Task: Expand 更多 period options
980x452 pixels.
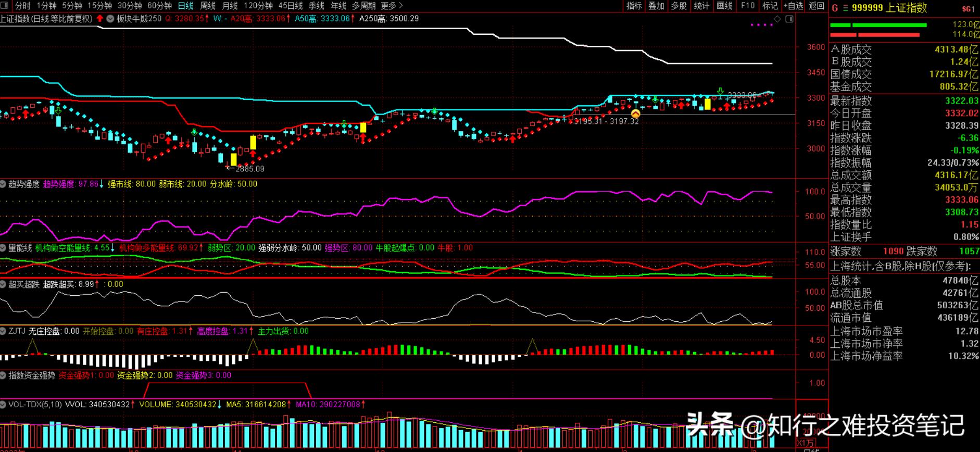Action: coord(392,6)
